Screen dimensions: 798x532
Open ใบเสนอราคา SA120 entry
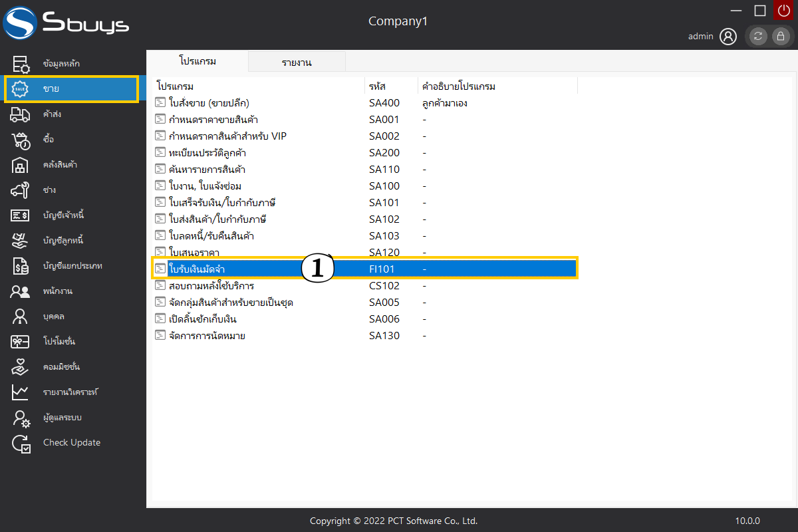click(194, 253)
